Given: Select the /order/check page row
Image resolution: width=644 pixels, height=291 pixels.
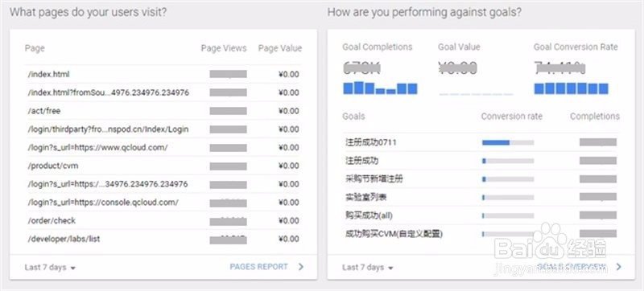Looking at the screenshot, I should (x=163, y=221).
